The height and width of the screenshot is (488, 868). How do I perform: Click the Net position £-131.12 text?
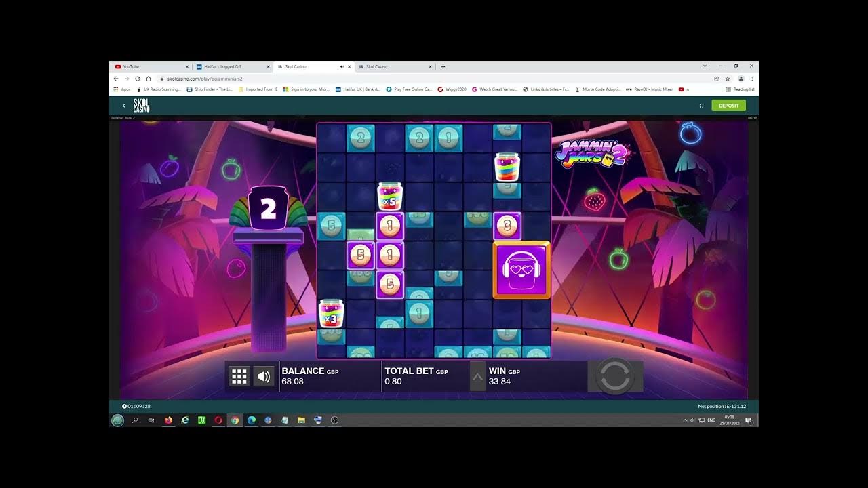(722, 406)
